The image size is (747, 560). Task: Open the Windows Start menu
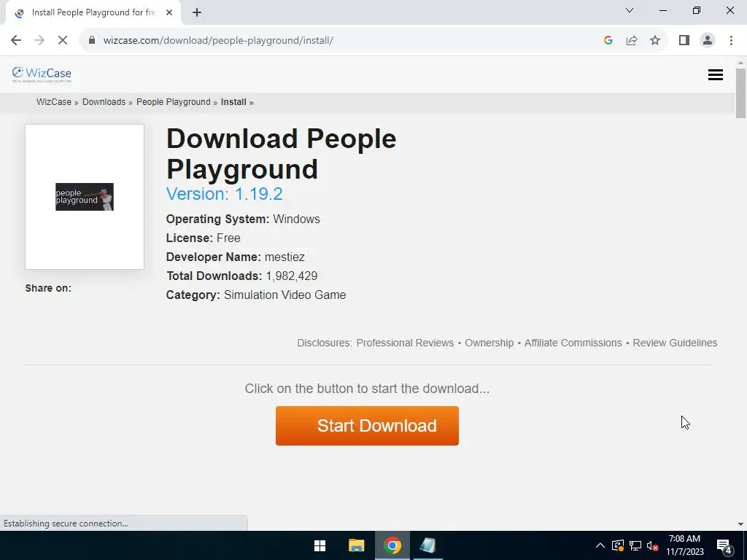(x=320, y=545)
